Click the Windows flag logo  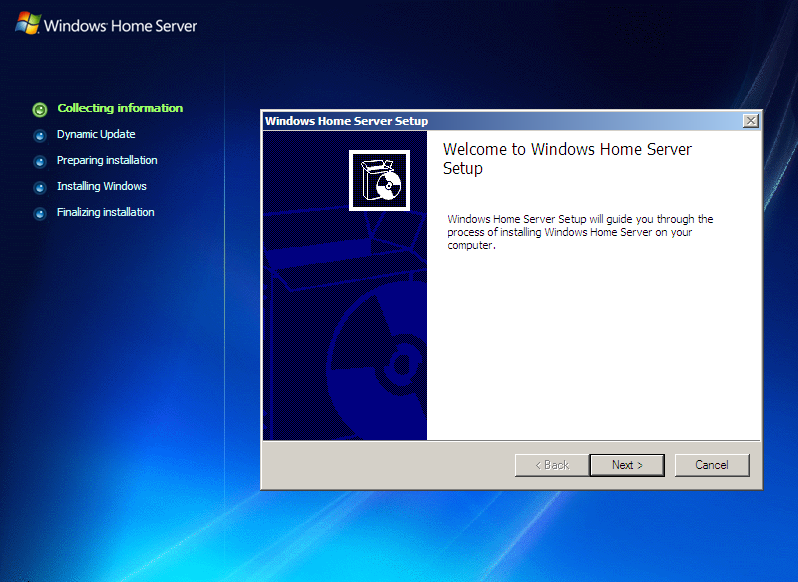pyautogui.click(x=28, y=23)
